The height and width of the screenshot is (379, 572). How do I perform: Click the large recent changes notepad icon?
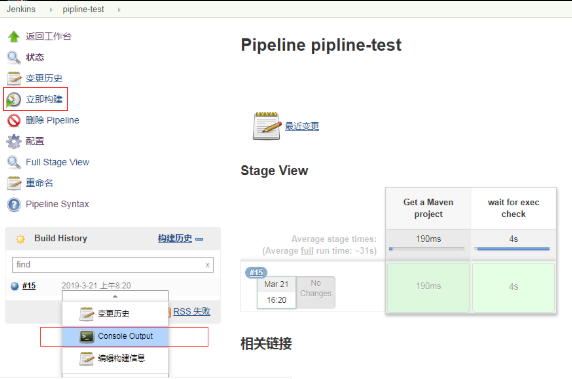coord(267,126)
